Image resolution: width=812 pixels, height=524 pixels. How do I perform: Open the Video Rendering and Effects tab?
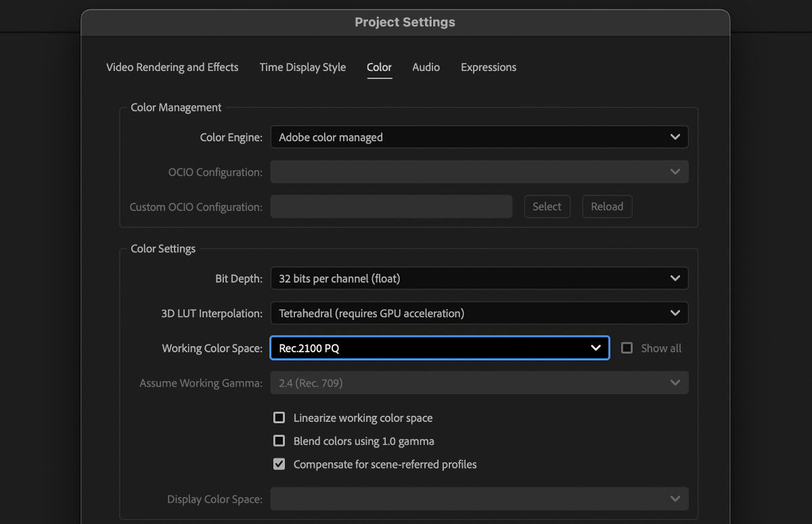click(172, 67)
